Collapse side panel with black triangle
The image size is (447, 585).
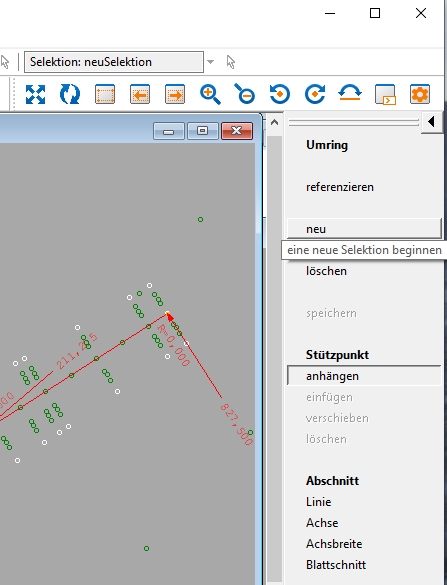pos(432,122)
